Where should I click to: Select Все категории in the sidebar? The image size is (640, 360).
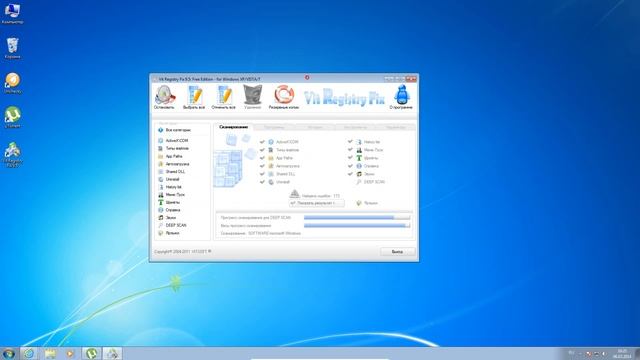(174, 130)
